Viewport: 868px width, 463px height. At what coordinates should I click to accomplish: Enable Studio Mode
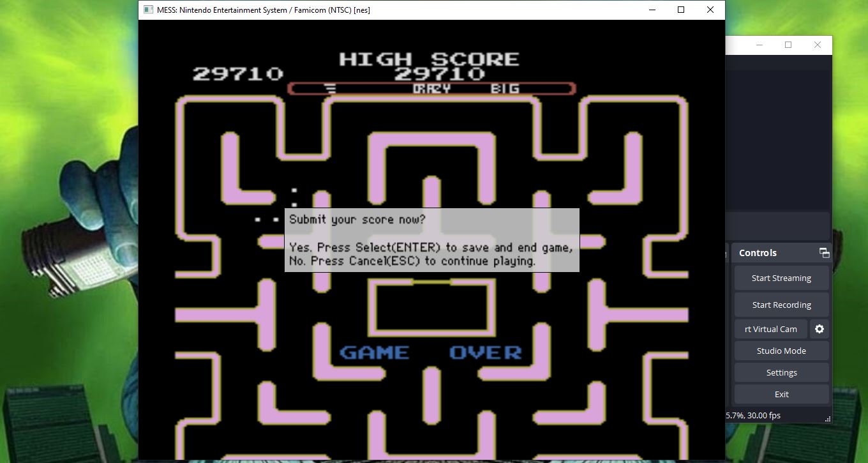coord(781,351)
